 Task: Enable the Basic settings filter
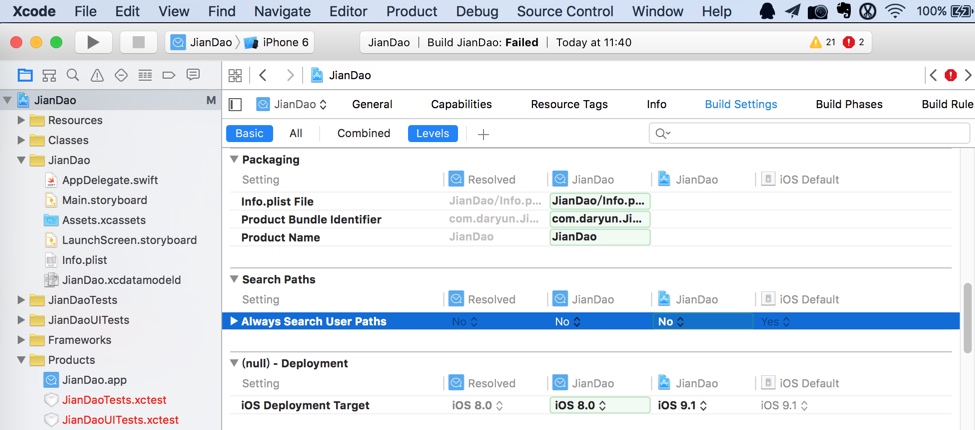pyautogui.click(x=249, y=133)
